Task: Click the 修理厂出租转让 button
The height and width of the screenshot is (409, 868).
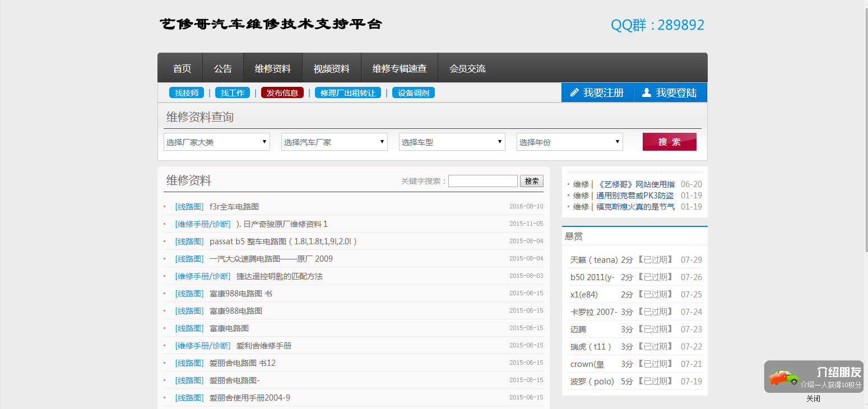Action: point(348,93)
